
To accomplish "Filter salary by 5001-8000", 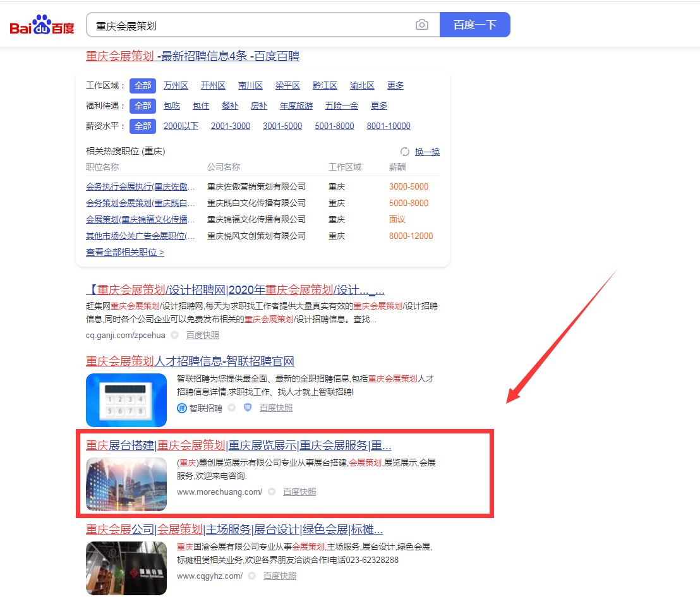I will pyautogui.click(x=334, y=126).
